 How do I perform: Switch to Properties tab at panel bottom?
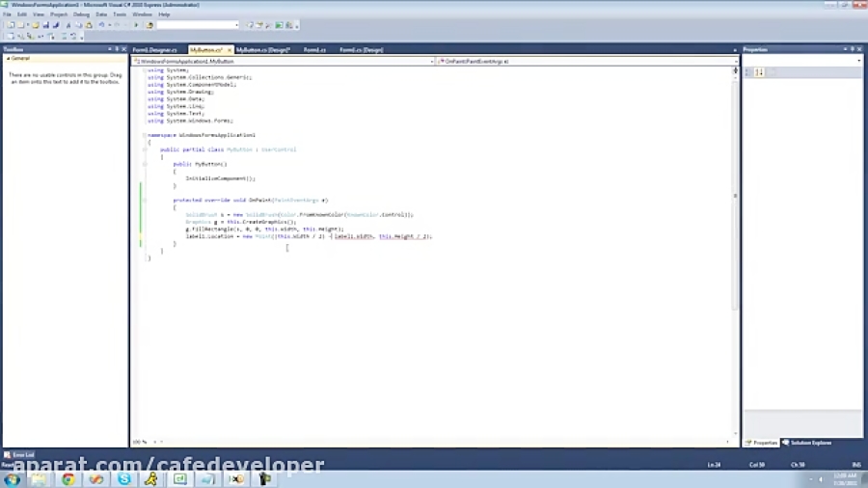tap(762, 443)
